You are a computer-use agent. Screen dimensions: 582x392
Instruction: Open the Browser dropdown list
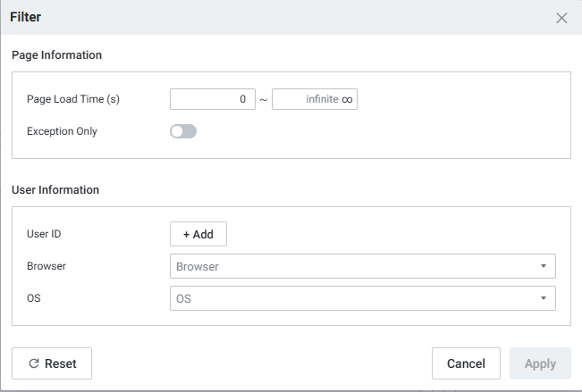362,266
